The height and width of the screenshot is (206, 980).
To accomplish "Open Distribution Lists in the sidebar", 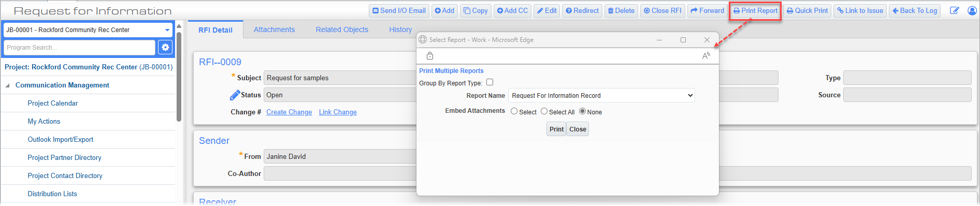I will (52, 194).
